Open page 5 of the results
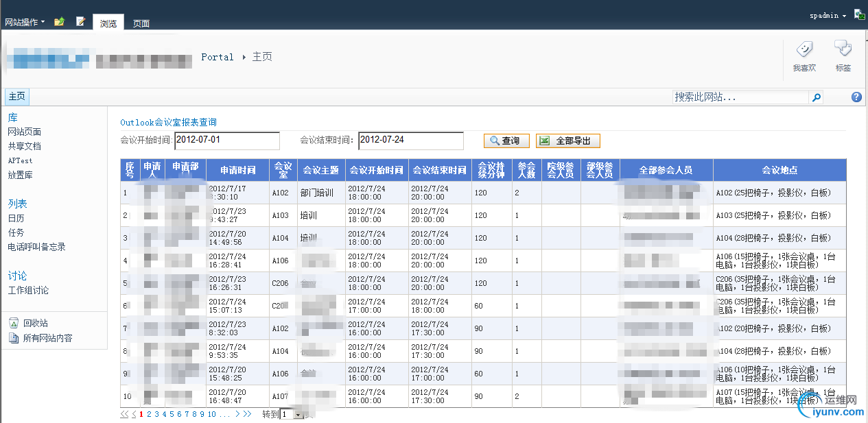This screenshot has width=868, height=423. coord(172,414)
